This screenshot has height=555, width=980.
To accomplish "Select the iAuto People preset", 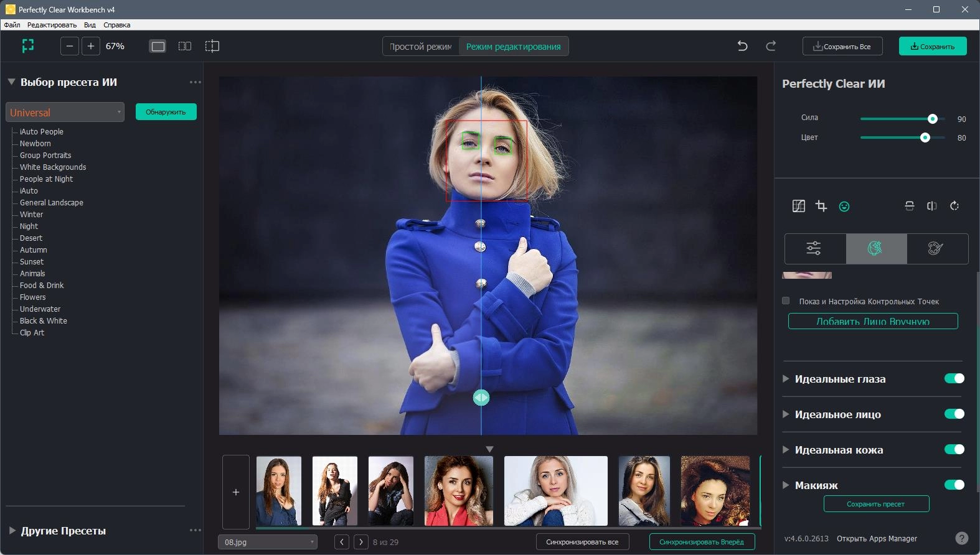I will [x=42, y=132].
